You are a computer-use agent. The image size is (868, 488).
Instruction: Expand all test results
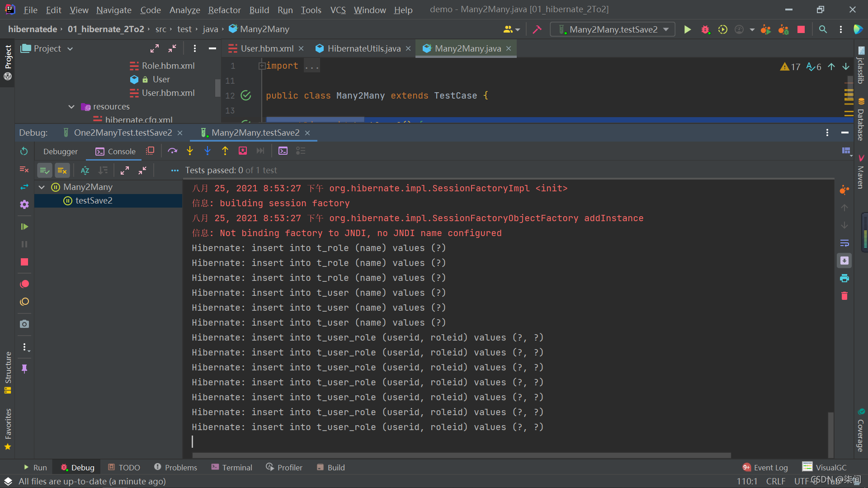125,171
